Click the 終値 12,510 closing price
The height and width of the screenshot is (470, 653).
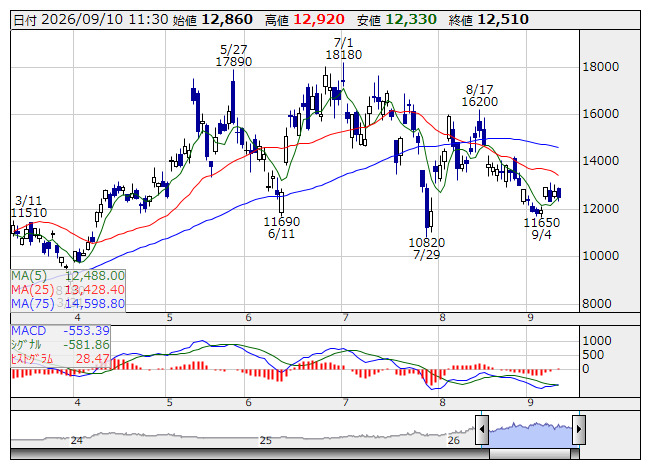click(489, 20)
